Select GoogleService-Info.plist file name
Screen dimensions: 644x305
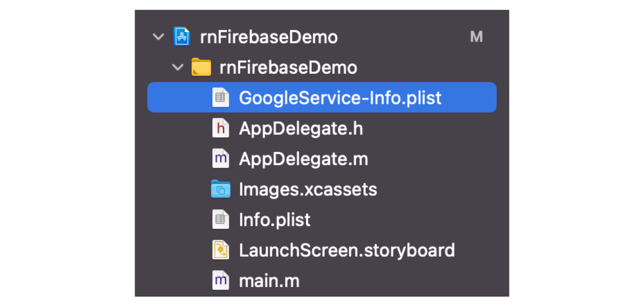coord(340,98)
